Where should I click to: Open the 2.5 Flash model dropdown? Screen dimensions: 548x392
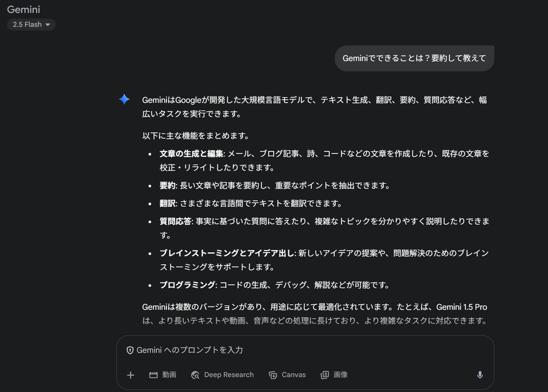[x=31, y=25]
